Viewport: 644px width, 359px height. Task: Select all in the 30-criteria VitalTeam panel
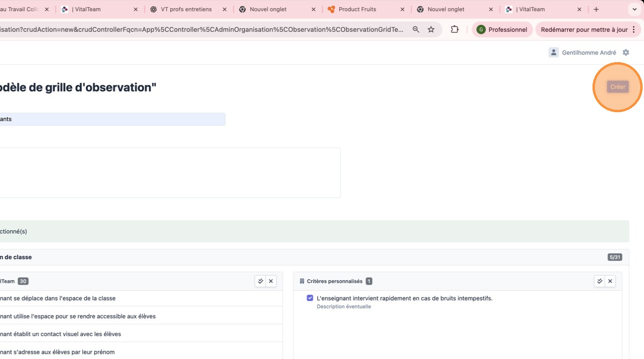pos(260,281)
